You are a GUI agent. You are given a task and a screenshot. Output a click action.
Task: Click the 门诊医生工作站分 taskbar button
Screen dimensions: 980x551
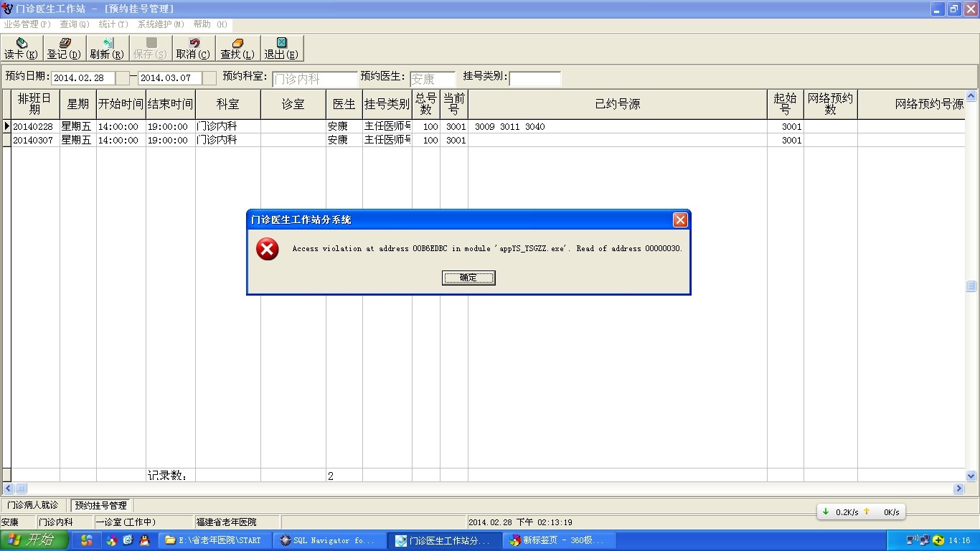(x=444, y=540)
